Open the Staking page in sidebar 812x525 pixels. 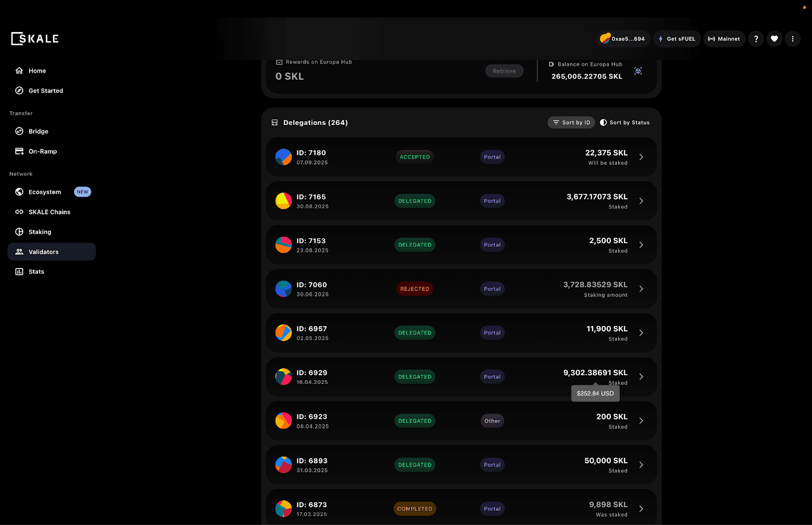40,232
